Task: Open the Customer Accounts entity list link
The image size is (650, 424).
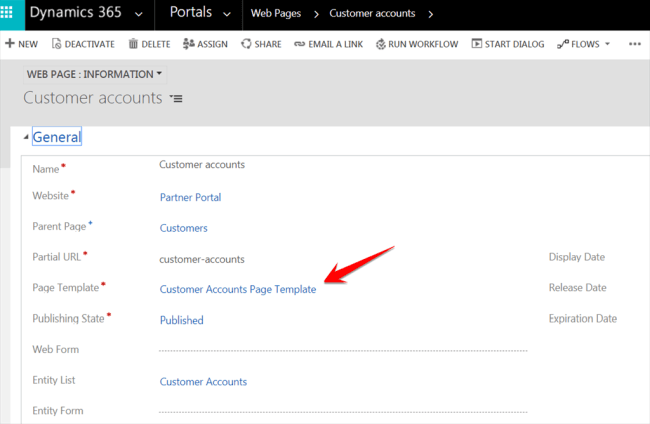Action: click(203, 382)
